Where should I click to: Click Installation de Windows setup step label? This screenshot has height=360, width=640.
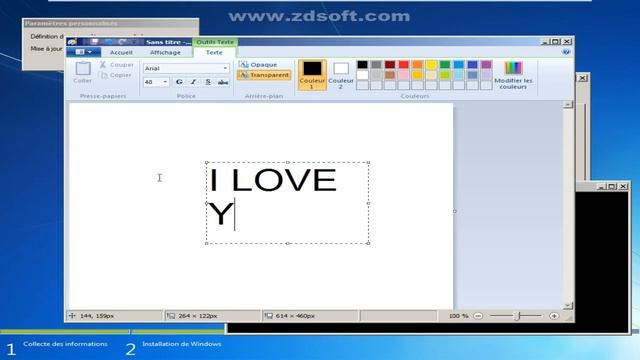182,344
